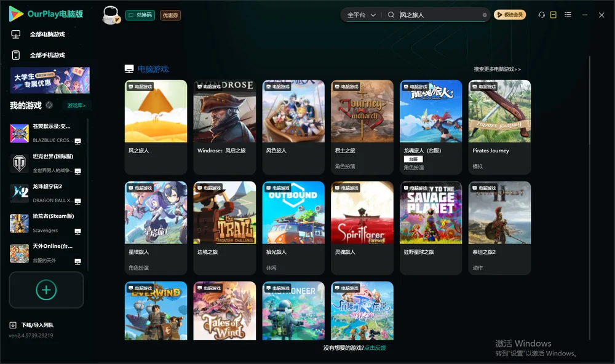Click the PC icon beside BLAZBLUE CROS...
Viewport: 615px width, 364px height.
click(x=77, y=141)
